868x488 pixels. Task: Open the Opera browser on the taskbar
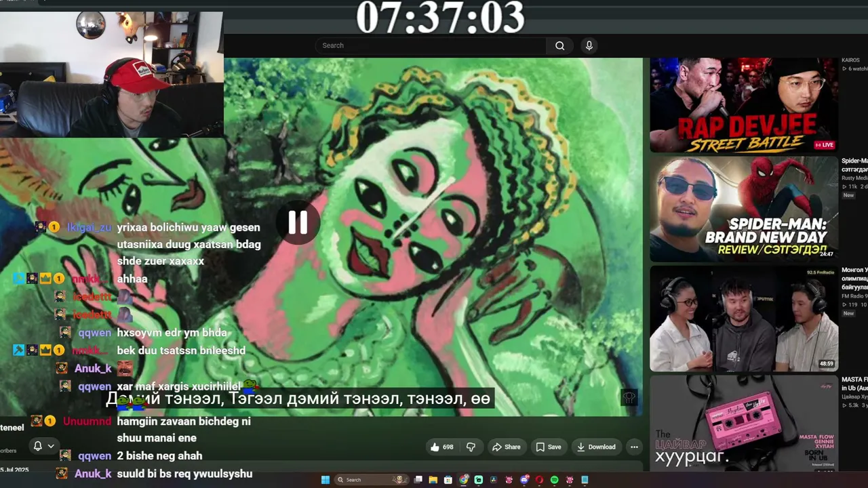539,480
